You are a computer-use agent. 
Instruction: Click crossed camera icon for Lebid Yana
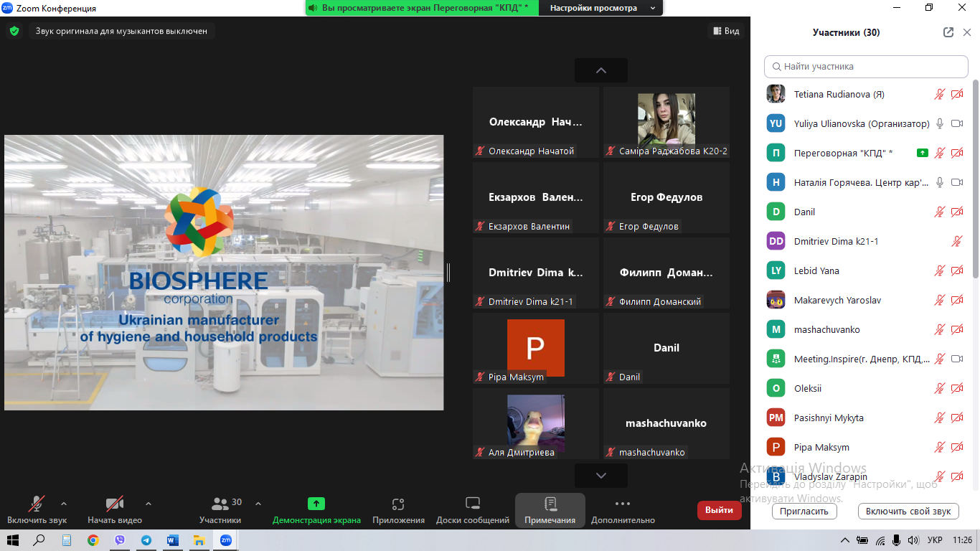[957, 270]
